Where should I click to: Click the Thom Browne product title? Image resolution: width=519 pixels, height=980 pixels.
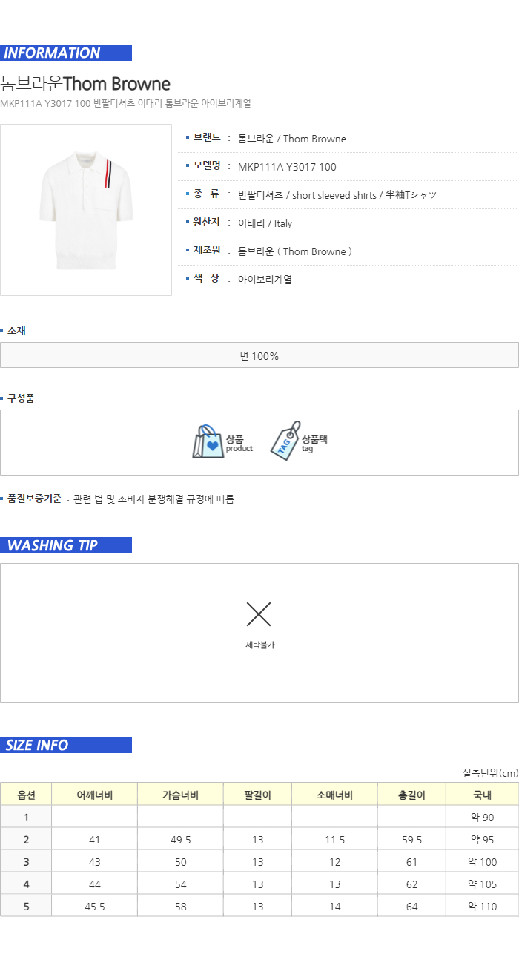pos(85,83)
